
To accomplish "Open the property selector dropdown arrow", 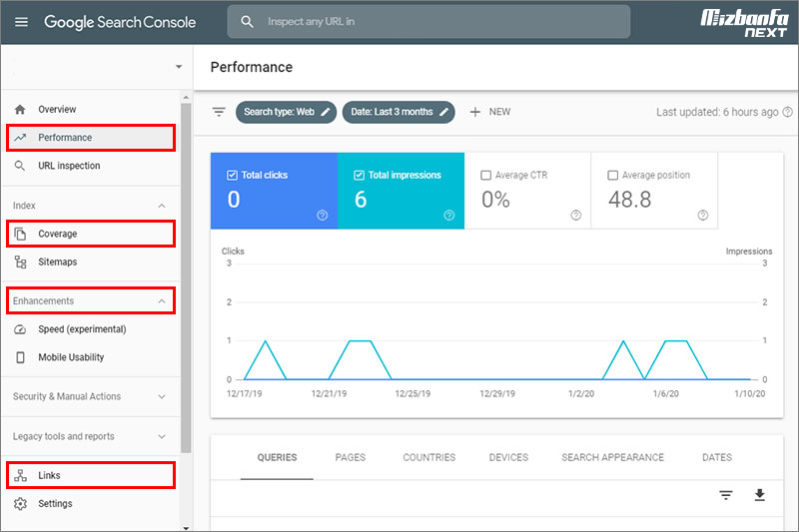I will (179, 67).
